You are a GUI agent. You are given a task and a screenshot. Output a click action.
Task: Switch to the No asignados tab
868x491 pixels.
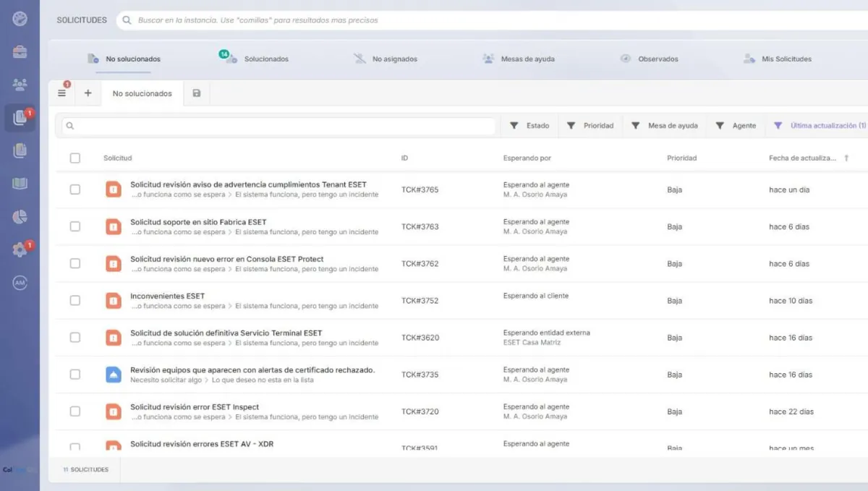coord(385,59)
